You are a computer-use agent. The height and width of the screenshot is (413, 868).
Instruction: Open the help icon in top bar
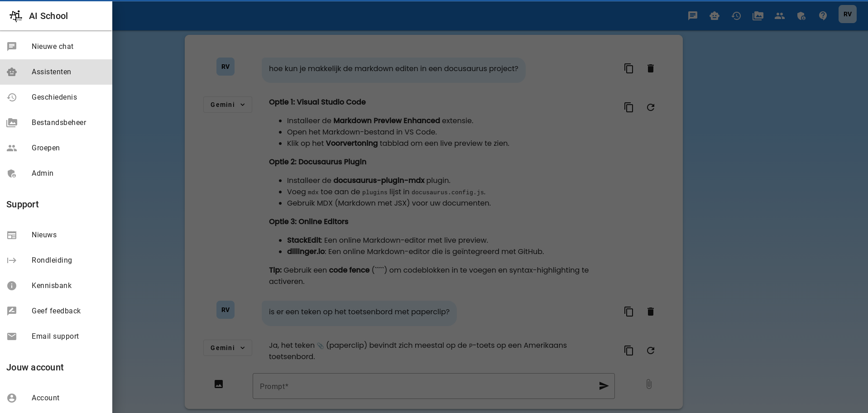tap(823, 16)
